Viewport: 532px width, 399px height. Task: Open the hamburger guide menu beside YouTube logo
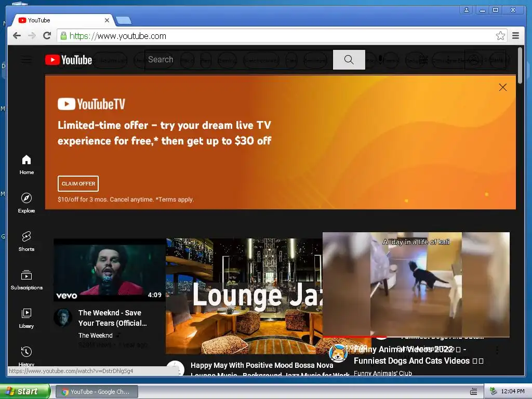[x=26, y=60]
